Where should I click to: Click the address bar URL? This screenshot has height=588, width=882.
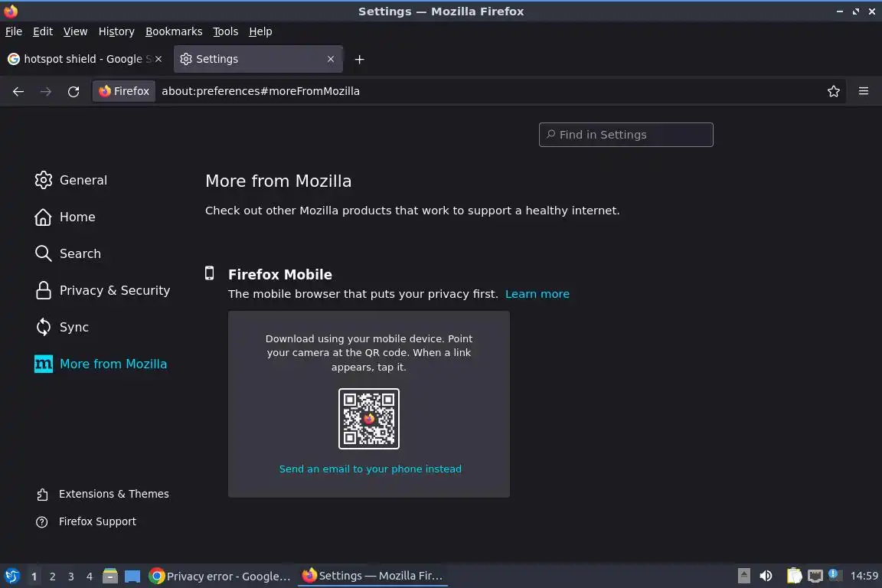click(x=260, y=91)
